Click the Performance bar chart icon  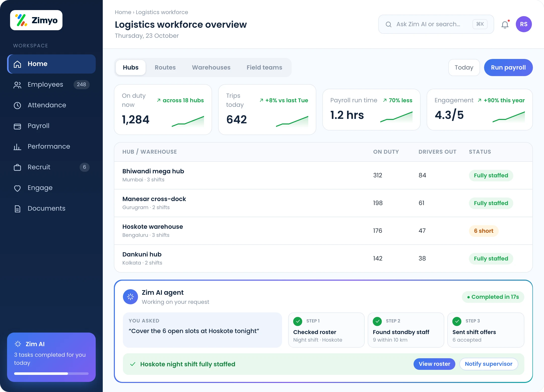point(17,147)
